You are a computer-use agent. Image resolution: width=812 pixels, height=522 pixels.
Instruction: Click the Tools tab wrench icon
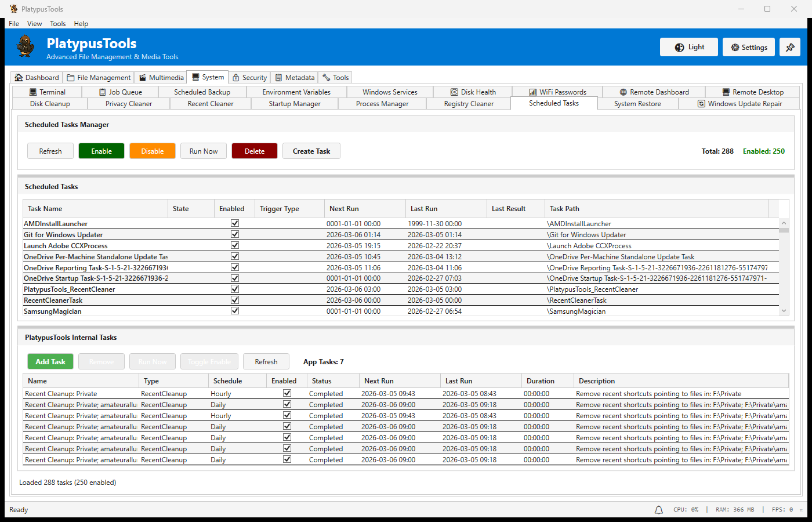click(x=327, y=78)
